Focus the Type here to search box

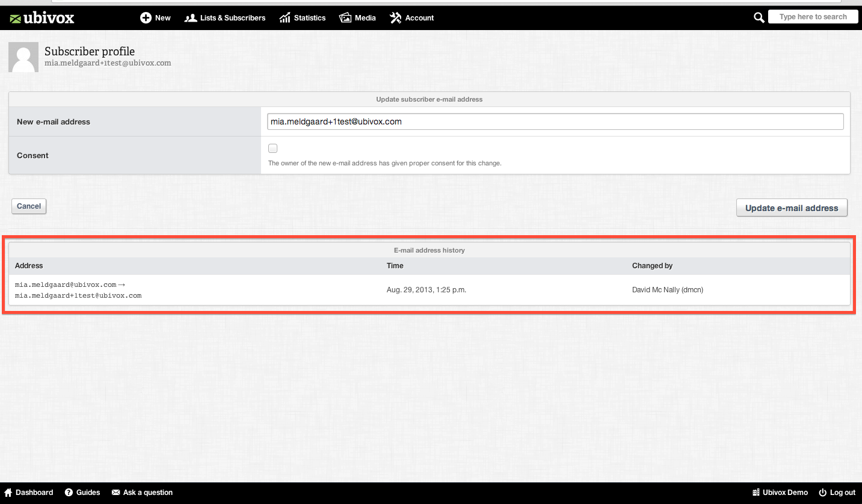[813, 17]
